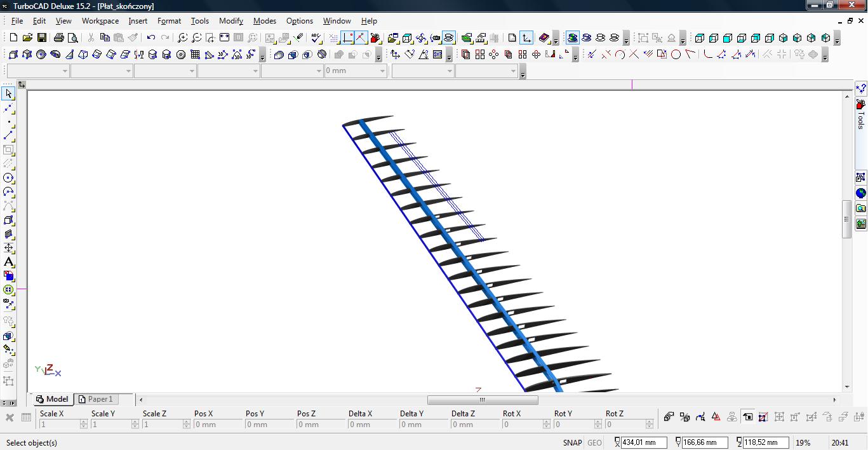
Task: Choose the Circle tool in left toolbar
Action: pos(9,178)
